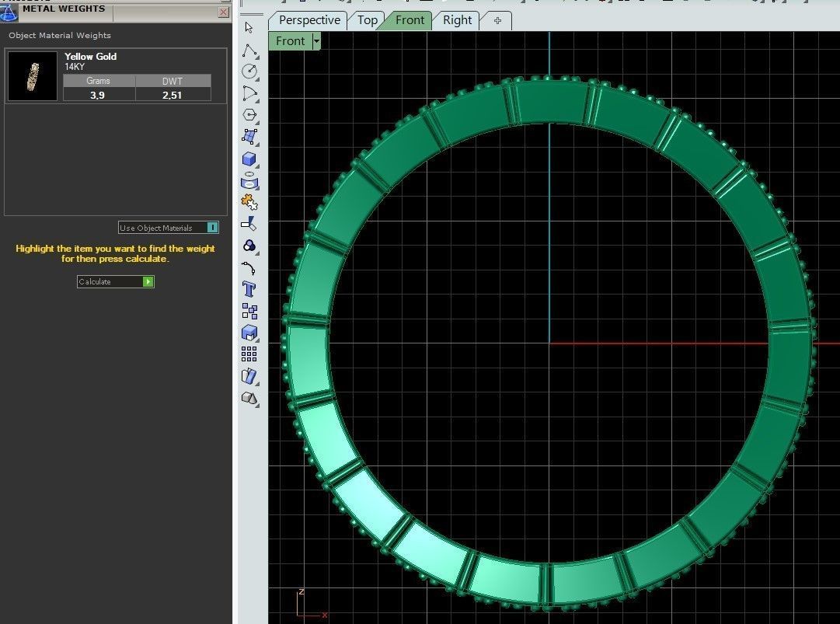Click the Yellow Gold material name
This screenshot has height=624, width=840.
pos(91,56)
